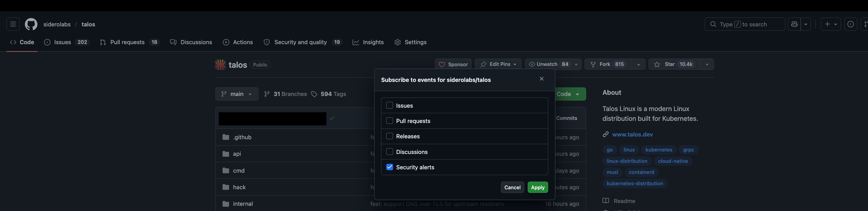Go to GitHub home via the Octocat logo
The image size is (868, 211).
pyautogui.click(x=31, y=24)
